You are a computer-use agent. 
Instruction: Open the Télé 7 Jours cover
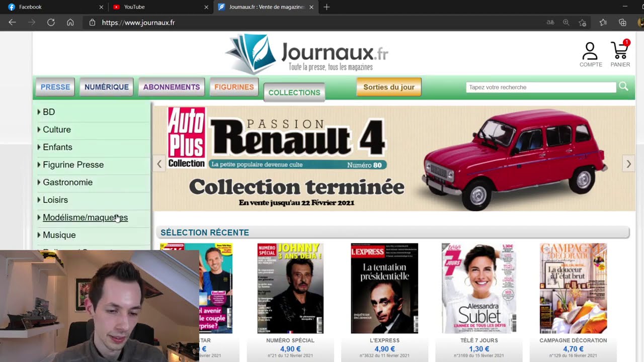[479, 288]
